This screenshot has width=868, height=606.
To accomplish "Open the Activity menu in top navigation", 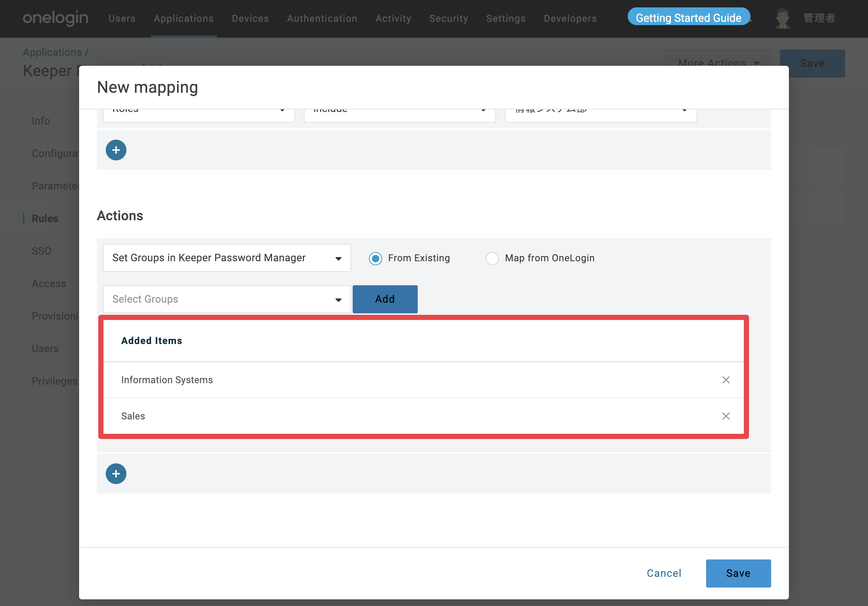I will pos(393,18).
